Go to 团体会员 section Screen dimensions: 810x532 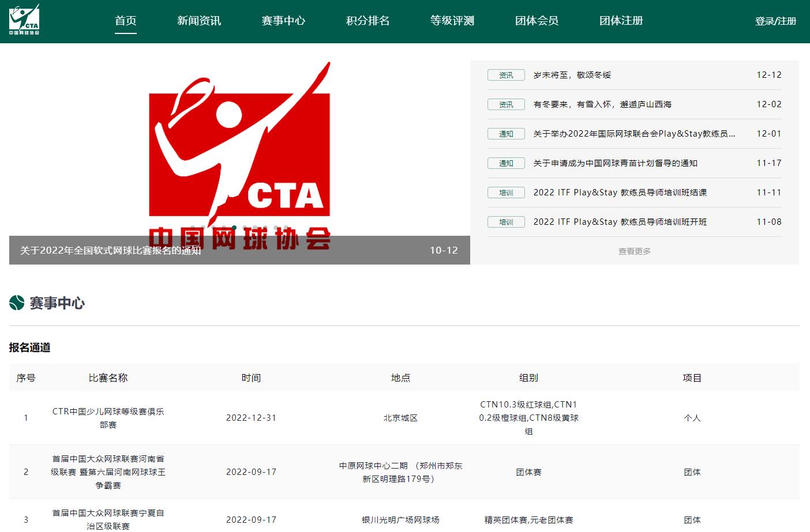click(535, 21)
